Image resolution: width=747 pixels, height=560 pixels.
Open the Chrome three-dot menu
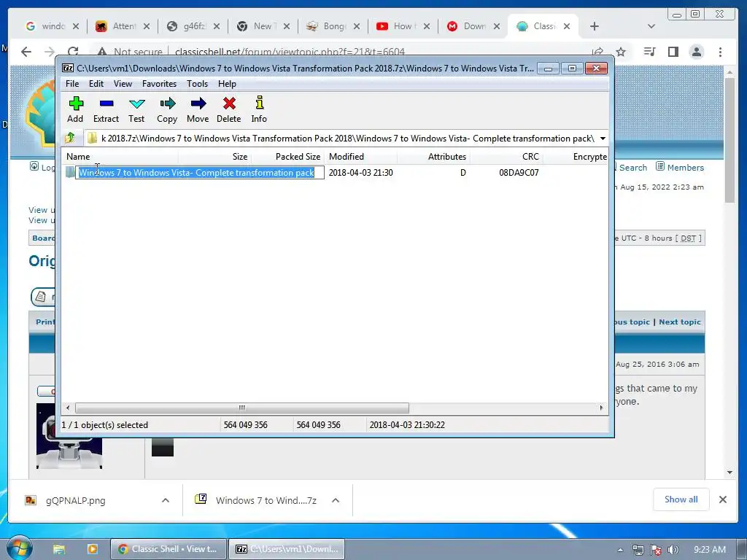(720, 52)
